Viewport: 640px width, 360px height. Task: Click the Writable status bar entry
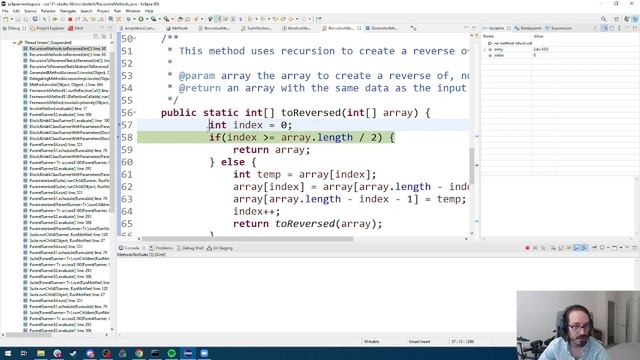[x=371, y=341]
